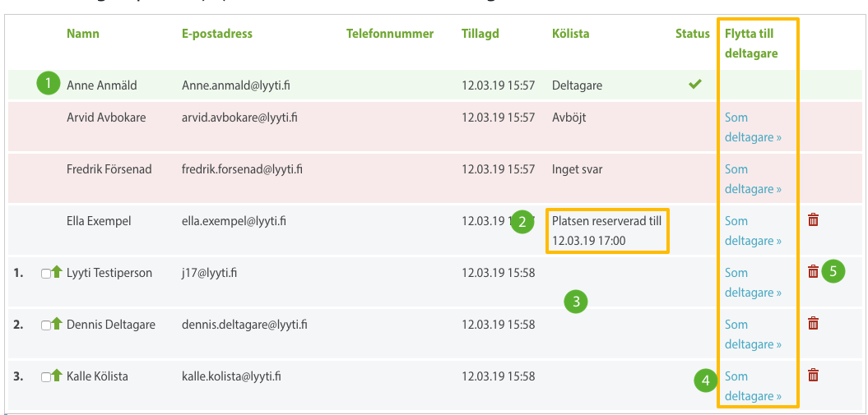Screen dimensions: 868x415
Task: Move Arvid Avbokare with Som deltagare link
Action: click(x=752, y=127)
